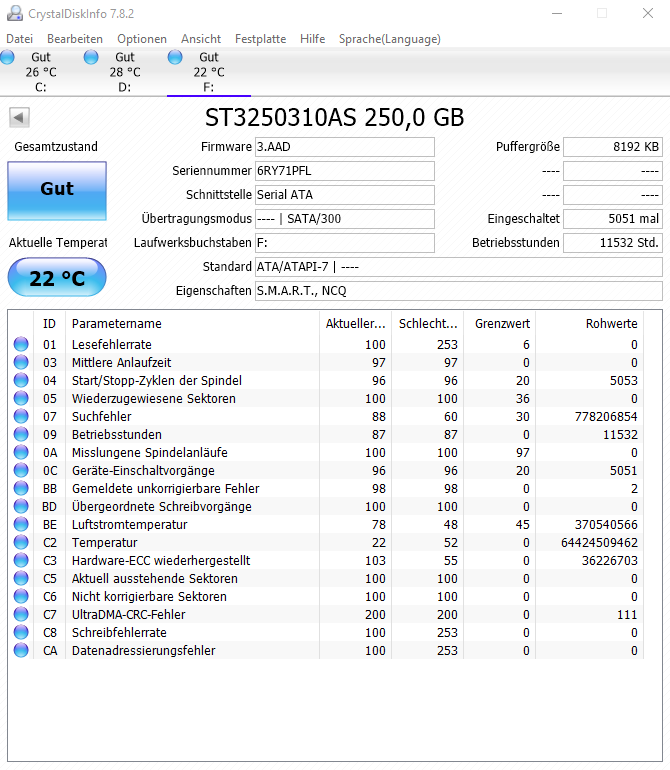
Task: Click status orb for Schreibfehlerrate row
Action: pos(21,632)
